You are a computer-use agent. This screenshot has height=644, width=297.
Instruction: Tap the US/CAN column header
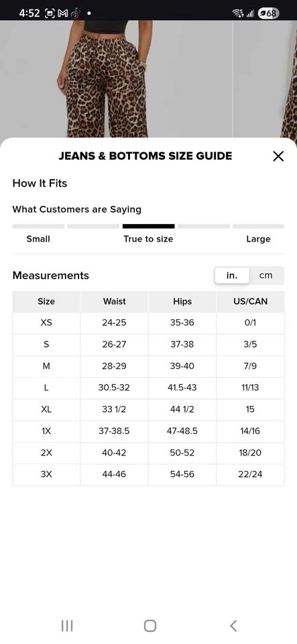(250, 301)
